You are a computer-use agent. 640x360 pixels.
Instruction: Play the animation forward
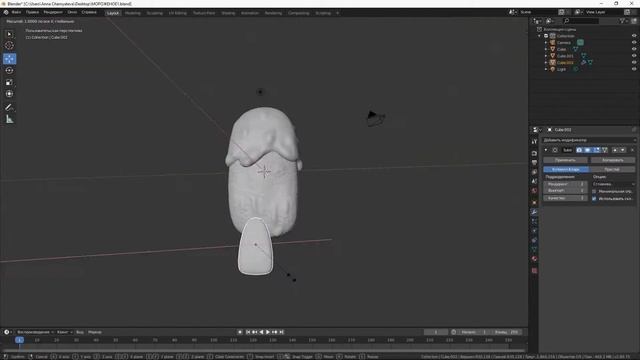[x=268, y=332]
